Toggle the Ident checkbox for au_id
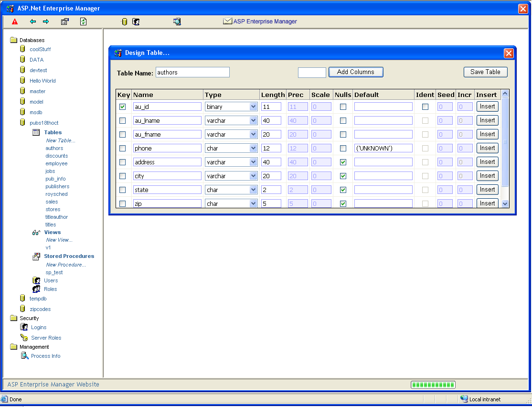532x407 pixels. pyautogui.click(x=425, y=107)
